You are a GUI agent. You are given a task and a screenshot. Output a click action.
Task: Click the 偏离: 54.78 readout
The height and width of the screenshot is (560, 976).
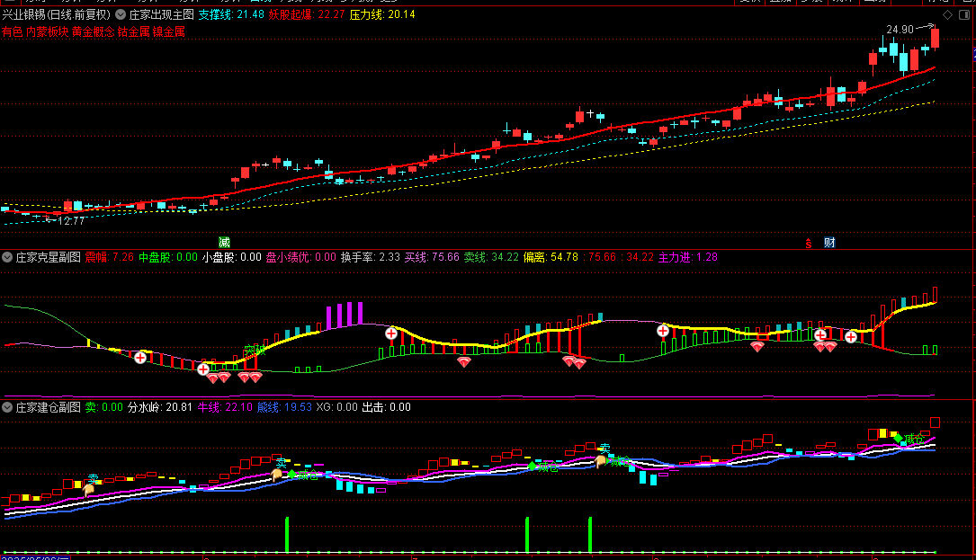551,257
